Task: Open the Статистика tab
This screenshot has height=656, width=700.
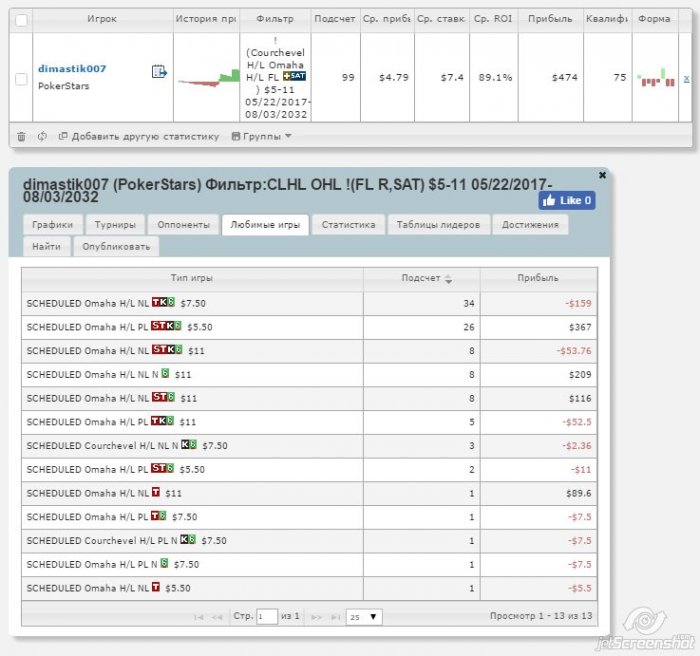Action: click(x=347, y=225)
